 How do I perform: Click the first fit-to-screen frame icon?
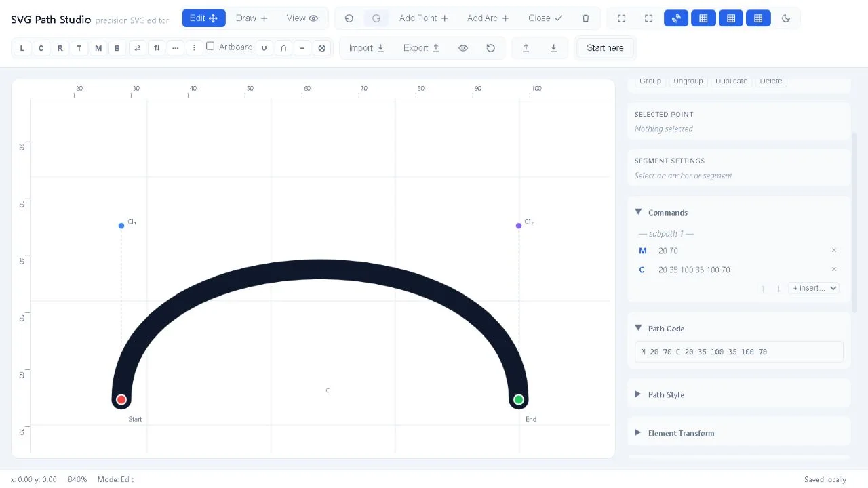pyautogui.click(x=621, y=18)
